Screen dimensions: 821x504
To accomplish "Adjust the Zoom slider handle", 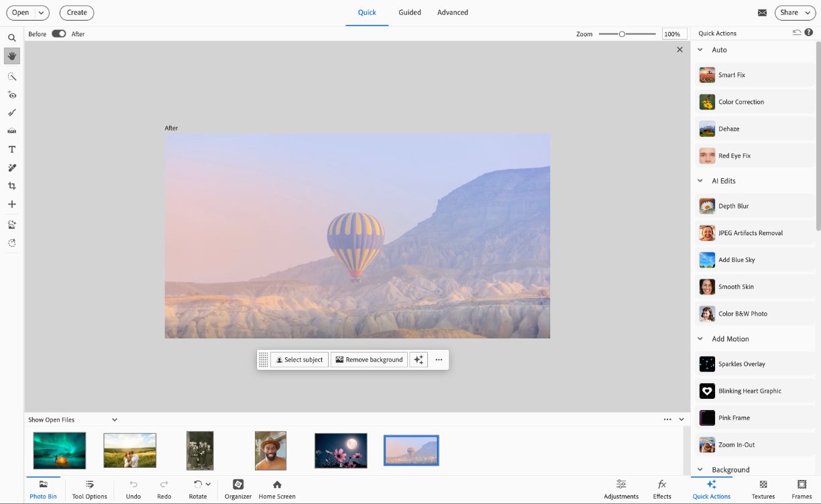I will 622,34.
